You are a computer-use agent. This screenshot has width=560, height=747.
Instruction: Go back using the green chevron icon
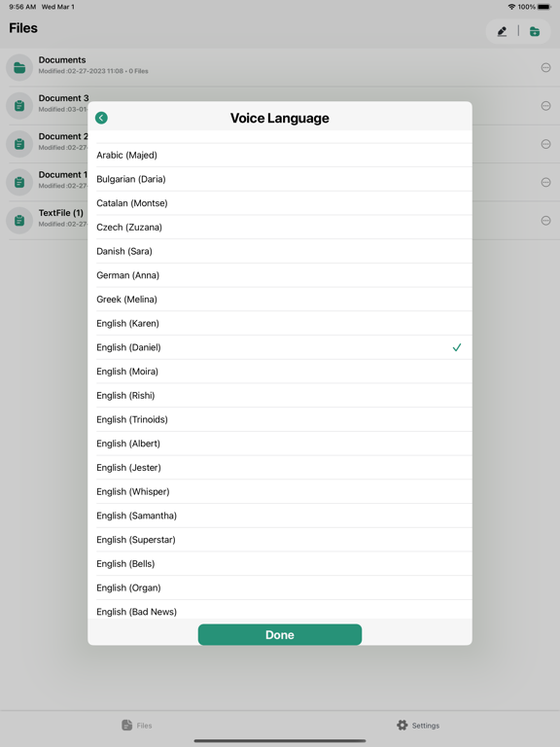[101, 118]
